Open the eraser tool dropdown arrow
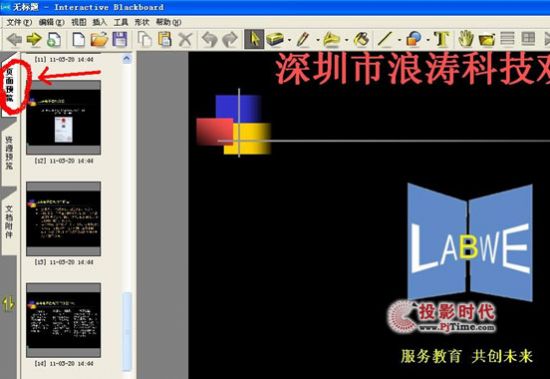This screenshot has width=550, height=379. pyautogui.click(x=289, y=40)
